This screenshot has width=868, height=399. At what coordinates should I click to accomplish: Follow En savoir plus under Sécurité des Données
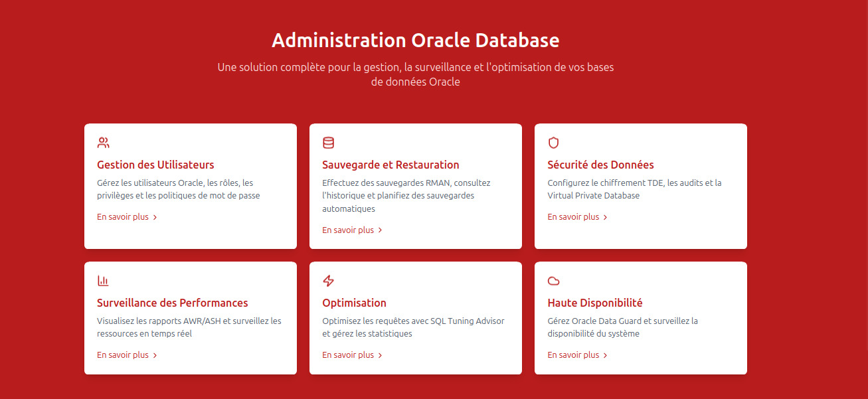tap(578, 217)
